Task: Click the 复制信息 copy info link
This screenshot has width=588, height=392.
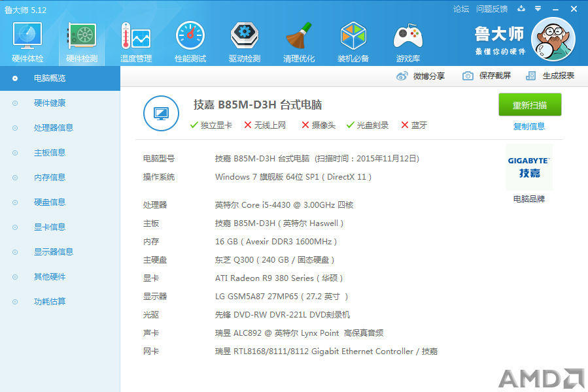Action: [528, 126]
